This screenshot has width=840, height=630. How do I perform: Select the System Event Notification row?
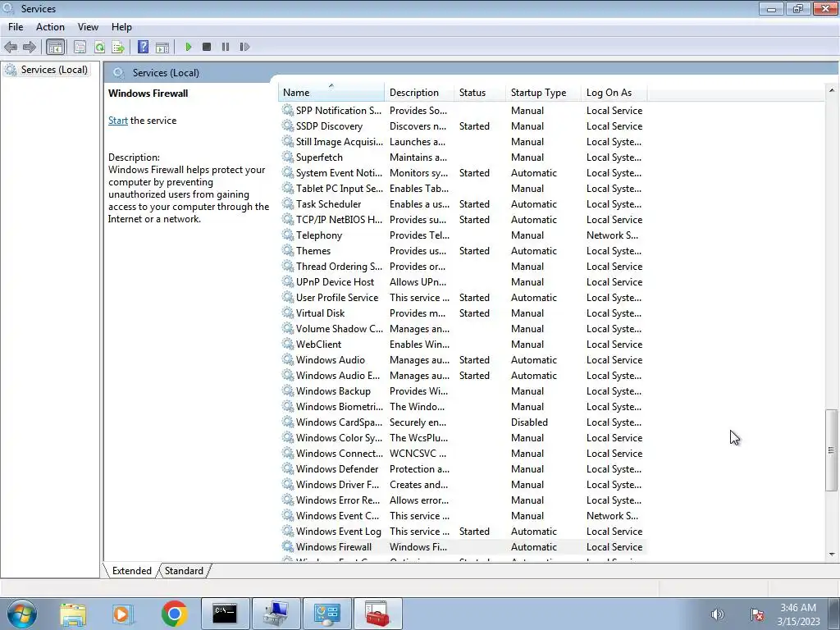pos(463,173)
